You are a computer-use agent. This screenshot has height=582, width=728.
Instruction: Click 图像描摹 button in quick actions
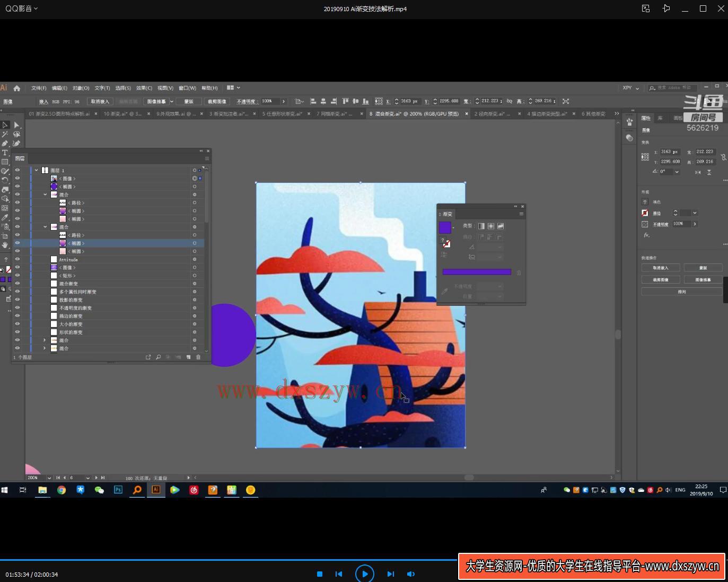click(x=703, y=279)
